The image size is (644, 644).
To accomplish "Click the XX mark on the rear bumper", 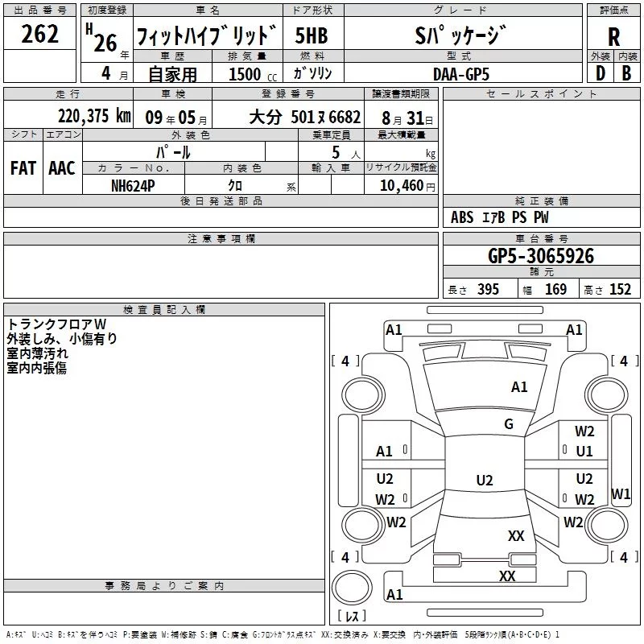I will click(x=507, y=576).
